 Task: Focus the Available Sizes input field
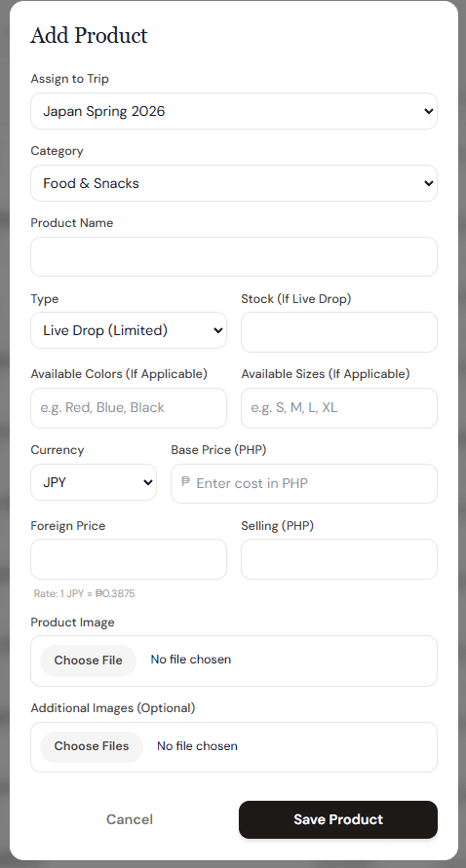[339, 408]
